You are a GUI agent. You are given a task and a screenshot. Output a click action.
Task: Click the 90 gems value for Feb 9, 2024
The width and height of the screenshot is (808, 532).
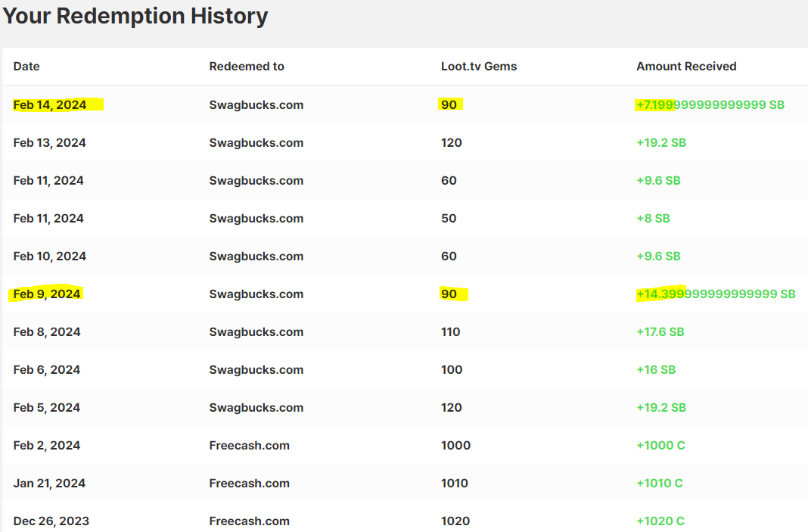click(449, 294)
